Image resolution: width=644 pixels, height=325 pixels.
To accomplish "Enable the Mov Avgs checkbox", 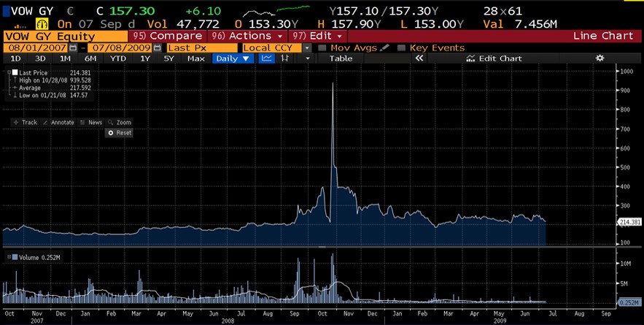I will tap(321, 47).
